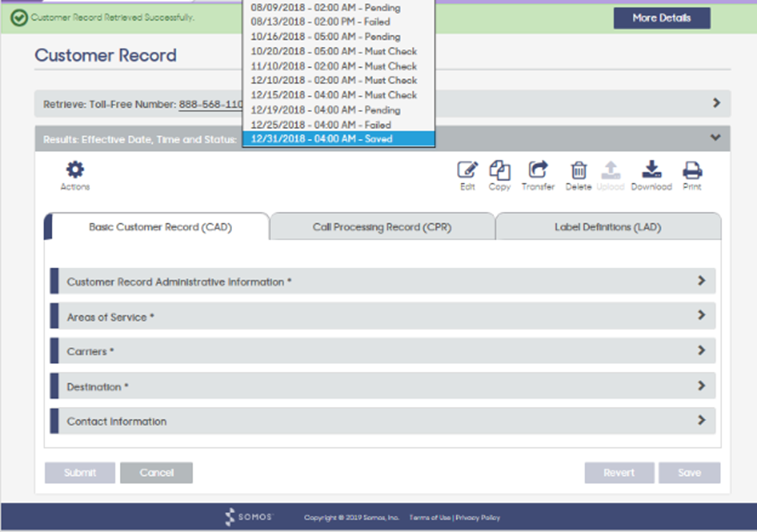
Task: Switch to Call Processing Record (CPR) tab
Action: click(x=382, y=227)
